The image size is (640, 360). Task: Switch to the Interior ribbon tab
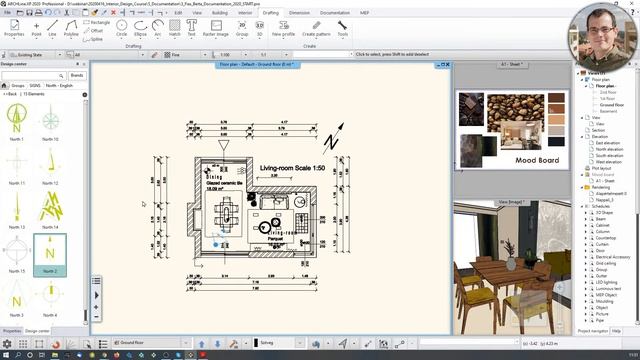(x=245, y=13)
